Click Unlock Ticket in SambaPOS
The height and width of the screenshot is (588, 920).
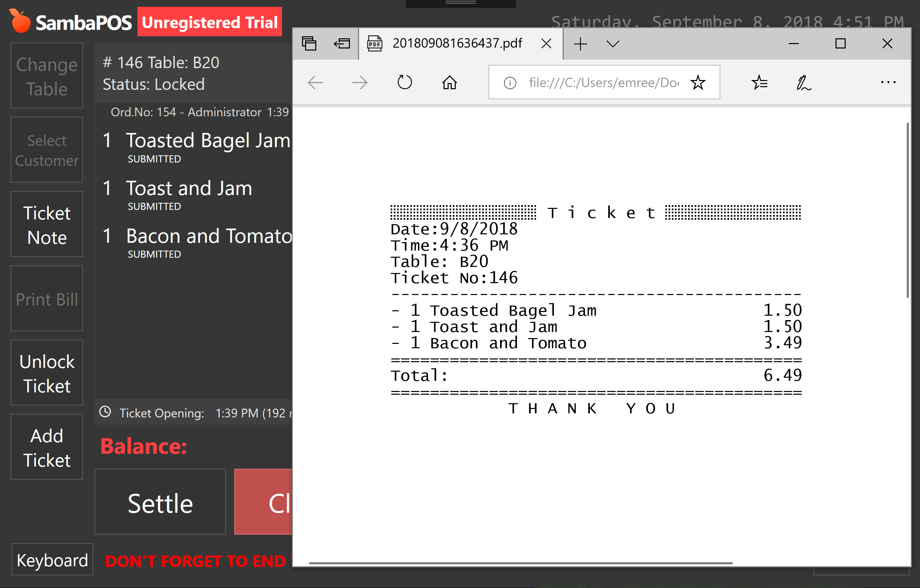point(46,373)
